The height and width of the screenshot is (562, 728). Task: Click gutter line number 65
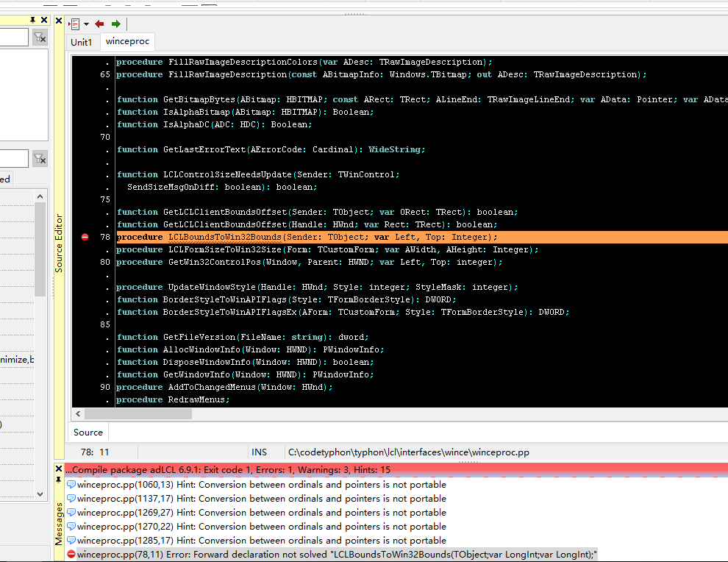pyautogui.click(x=105, y=74)
